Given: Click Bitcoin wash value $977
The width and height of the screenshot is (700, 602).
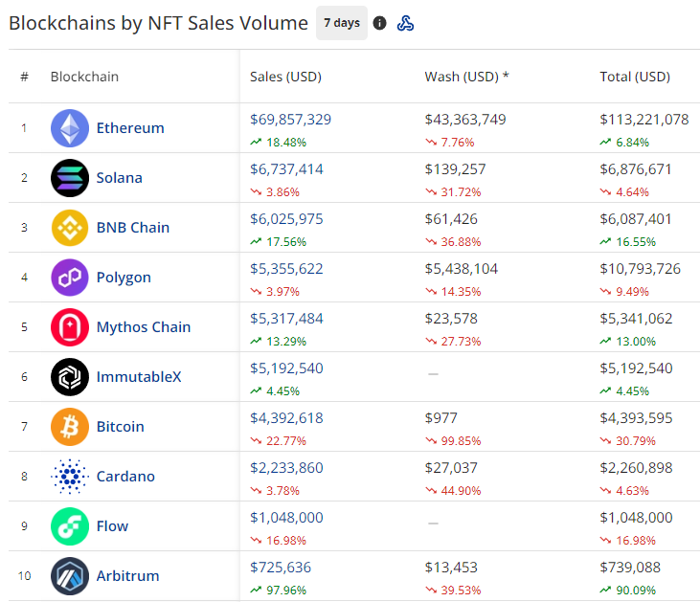Looking at the screenshot, I should 441,418.
